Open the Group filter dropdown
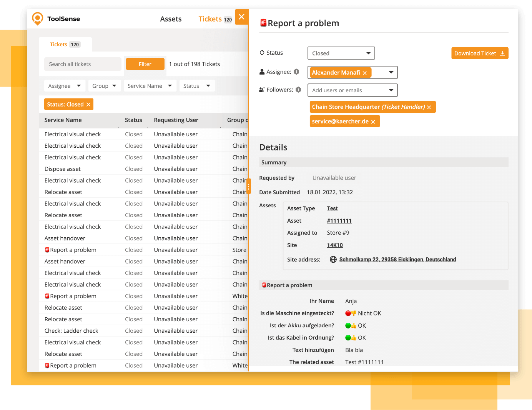 coord(104,85)
